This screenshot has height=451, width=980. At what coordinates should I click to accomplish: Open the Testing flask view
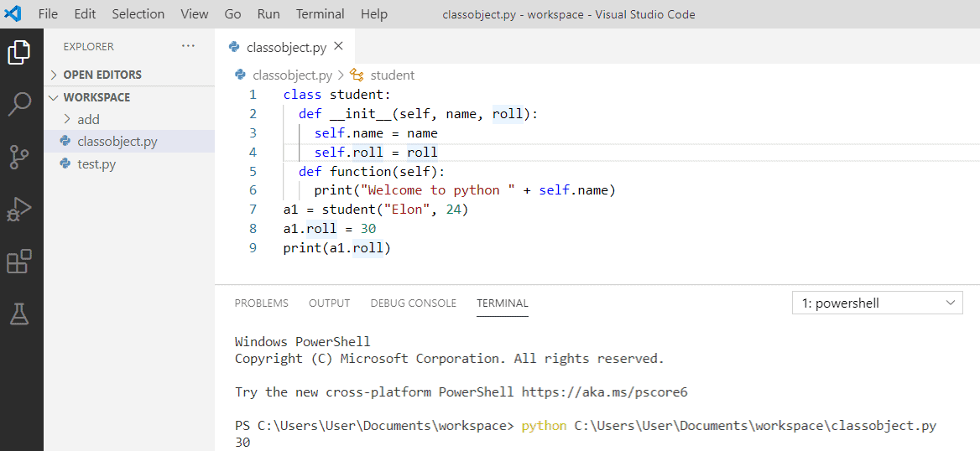(x=19, y=314)
